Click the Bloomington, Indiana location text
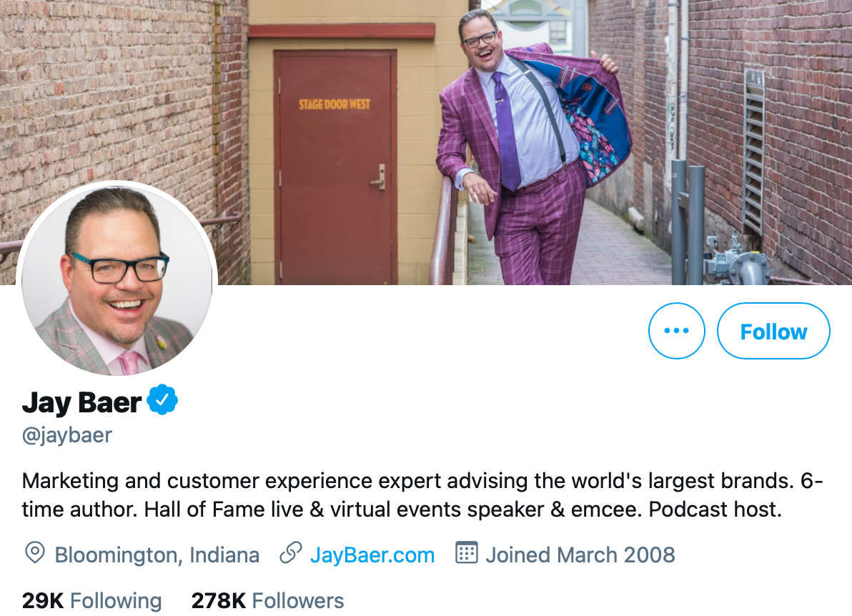The width and height of the screenshot is (852, 616). click(x=157, y=555)
